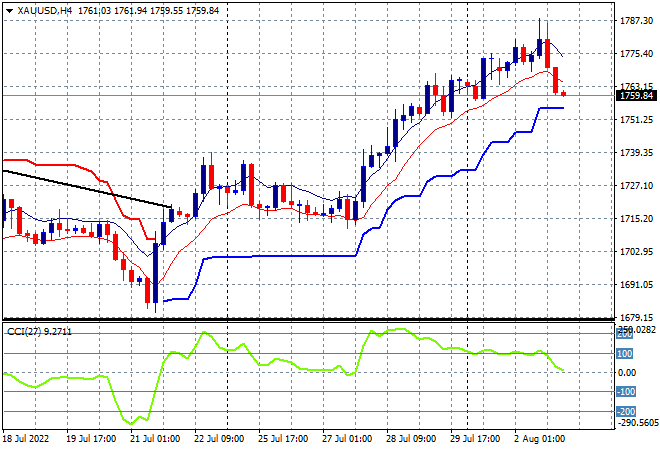The height and width of the screenshot is (450, 660).
Task: Select the current price label 1759.84
Action: point(636,96)
